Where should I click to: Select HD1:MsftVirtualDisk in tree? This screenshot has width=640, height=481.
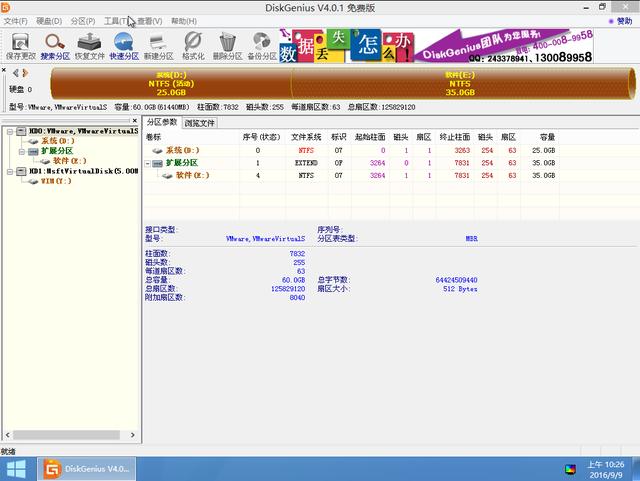[x=84, y=171]
